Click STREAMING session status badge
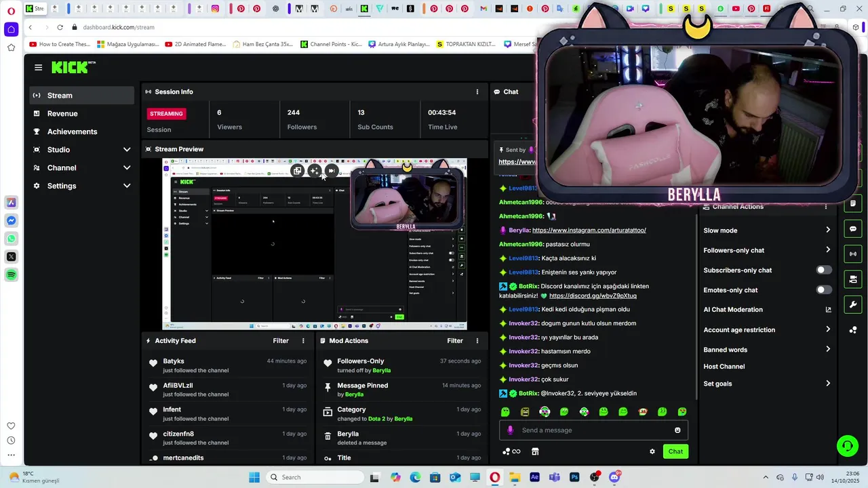 click(166, 114)
